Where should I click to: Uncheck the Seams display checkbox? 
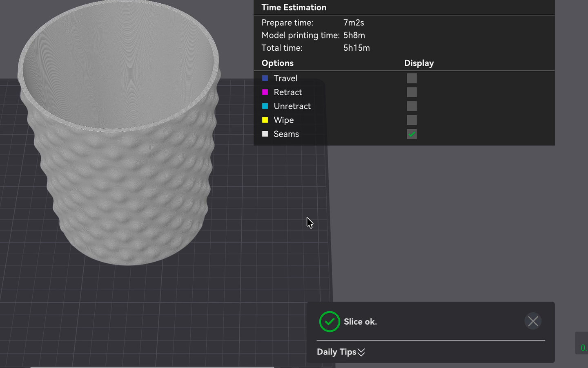pyautogui.click(x=412, y=134)
